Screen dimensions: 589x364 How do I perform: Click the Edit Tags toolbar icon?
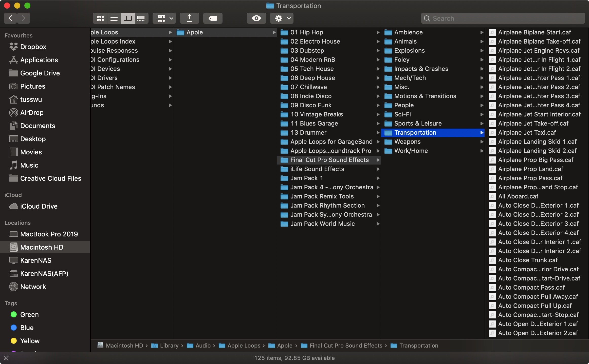(213, 18)
